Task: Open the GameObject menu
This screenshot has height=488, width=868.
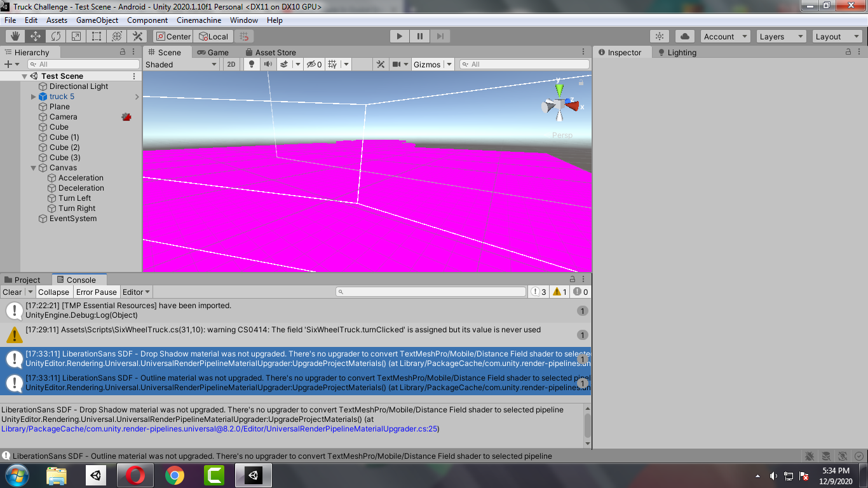Action: point(97,20)
